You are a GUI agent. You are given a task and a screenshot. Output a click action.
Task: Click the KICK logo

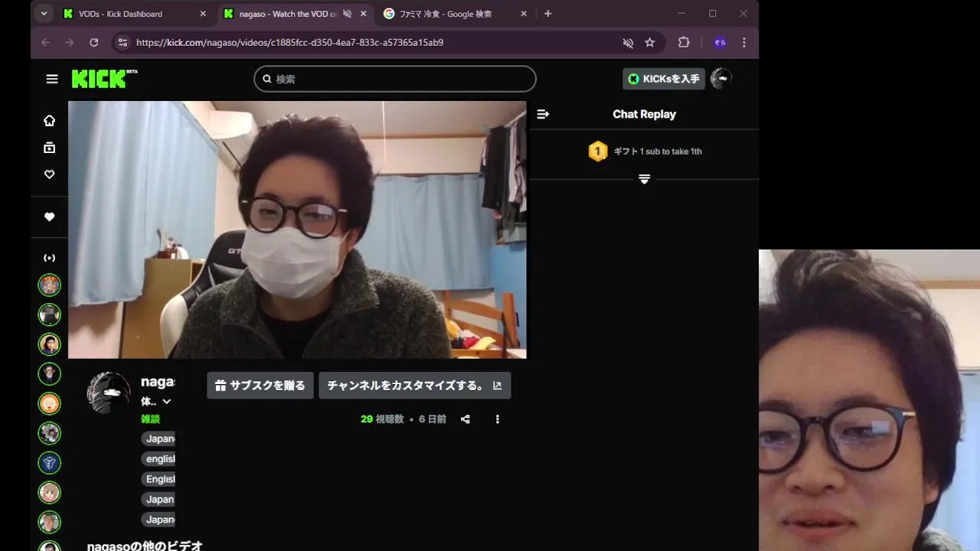104,79
